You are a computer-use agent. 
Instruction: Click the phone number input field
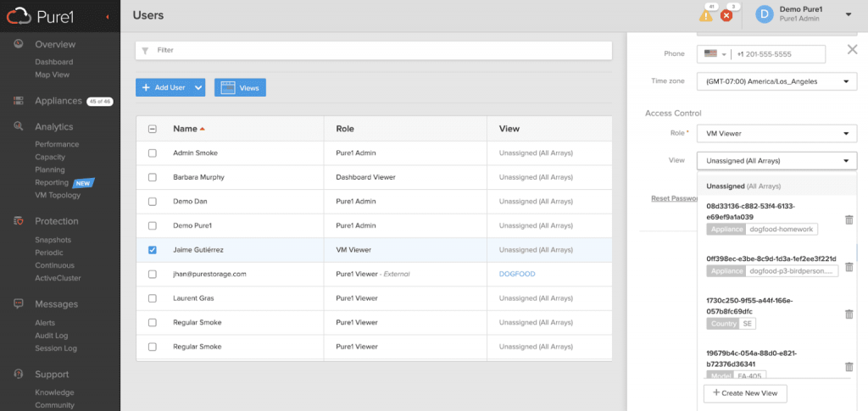[778, 54]
